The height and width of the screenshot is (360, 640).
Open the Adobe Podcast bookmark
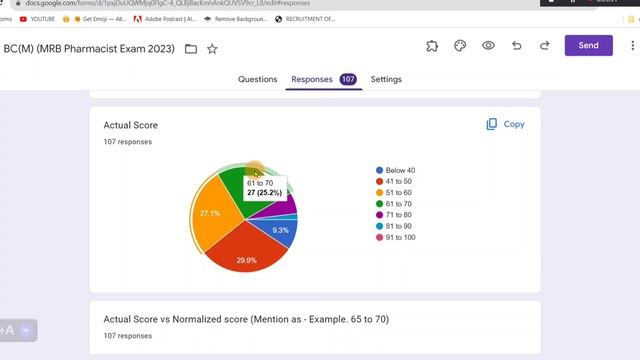pos(165,19)
